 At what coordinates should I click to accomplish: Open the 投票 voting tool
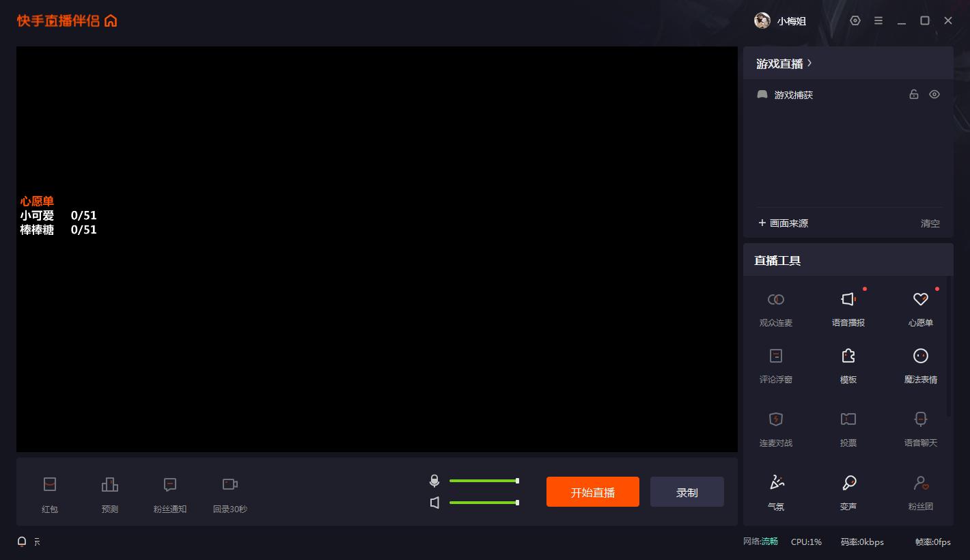848,429
